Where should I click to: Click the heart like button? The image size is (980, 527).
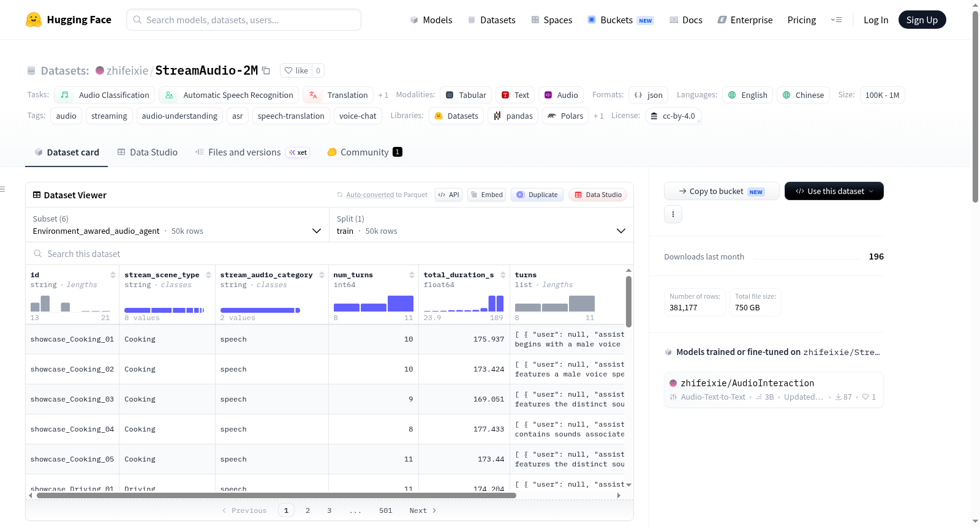click(296, 70)
